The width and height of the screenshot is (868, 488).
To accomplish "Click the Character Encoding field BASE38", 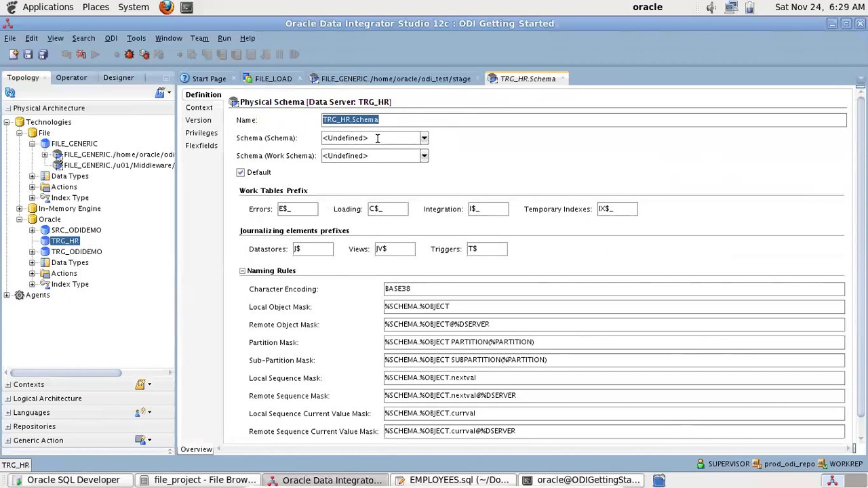I will (614, 289).
